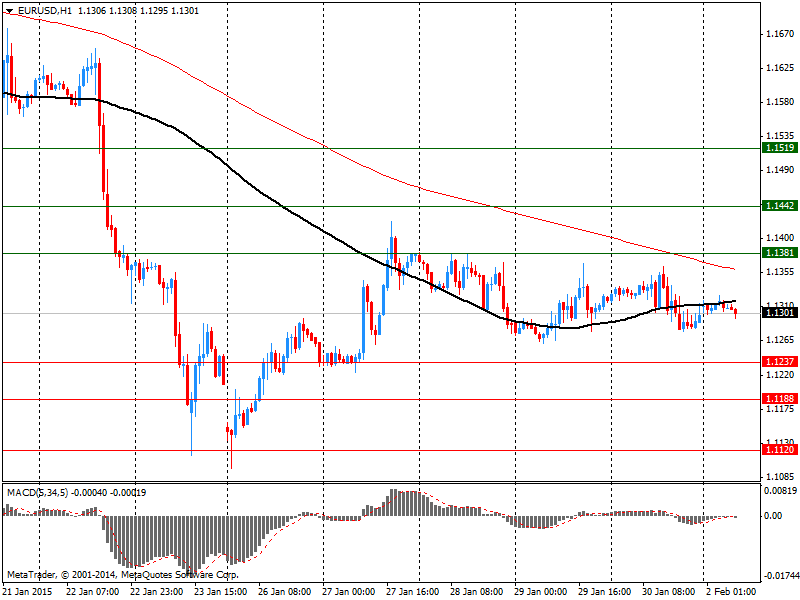Screen dimensions: 800x600
Task: Click the 1.1400 price scale value
Action: coord(781,238)
